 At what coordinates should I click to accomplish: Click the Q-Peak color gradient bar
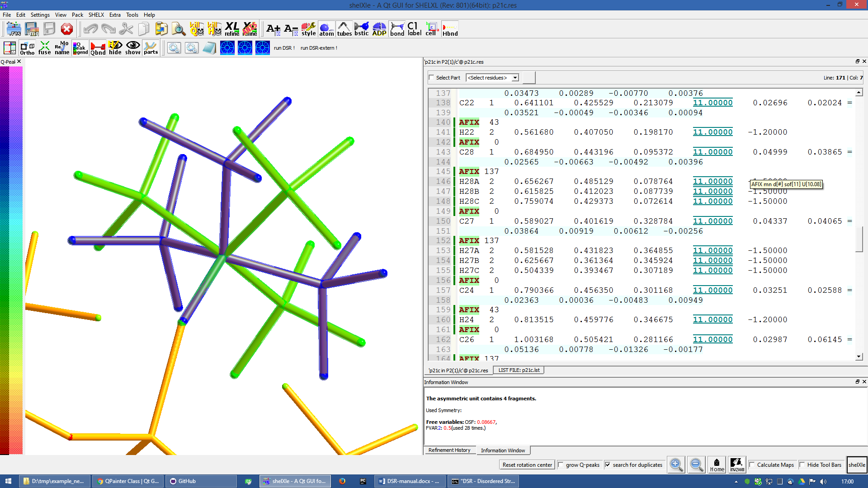(11, 260)
